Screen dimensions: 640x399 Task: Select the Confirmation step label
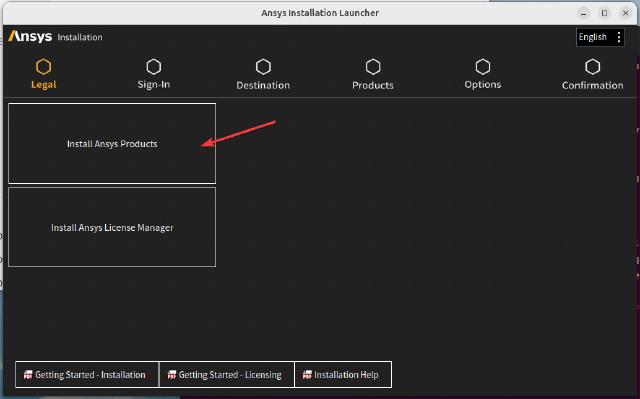pos(593,85)
